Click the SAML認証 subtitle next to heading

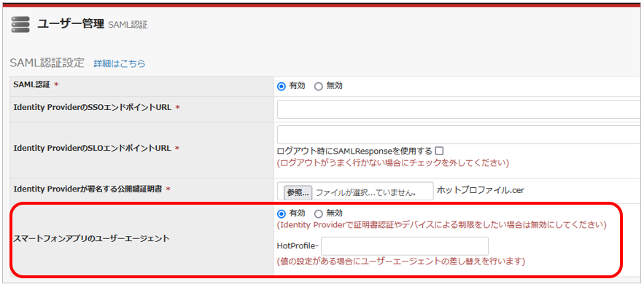(128, 25)
